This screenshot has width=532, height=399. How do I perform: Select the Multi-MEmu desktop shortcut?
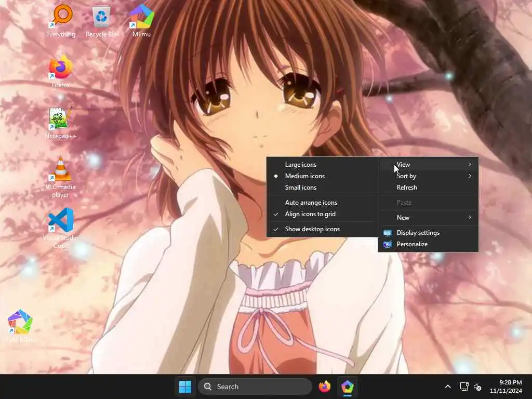(x=20, y=325)
